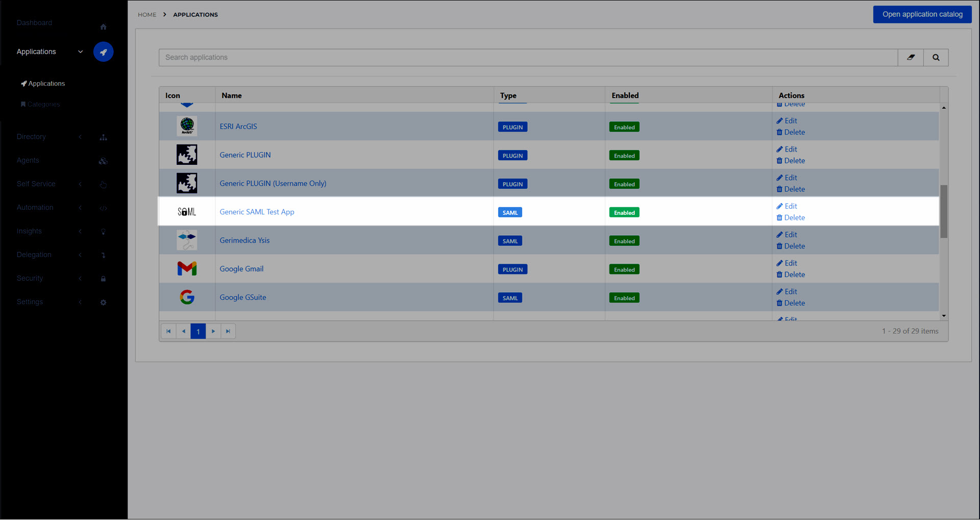Edit the Generic SAML Test App
Image resolution: width=980 pixels, height=520 pixels.
(787, 206)
